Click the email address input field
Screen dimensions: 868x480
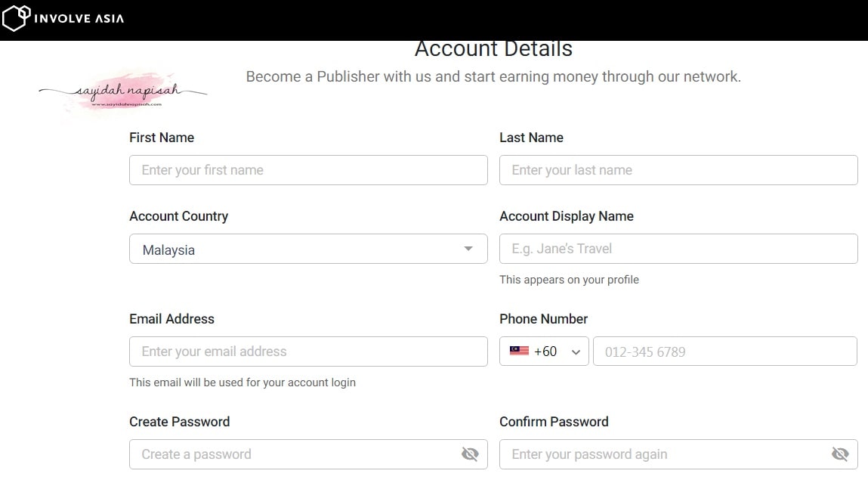[307, 351]
